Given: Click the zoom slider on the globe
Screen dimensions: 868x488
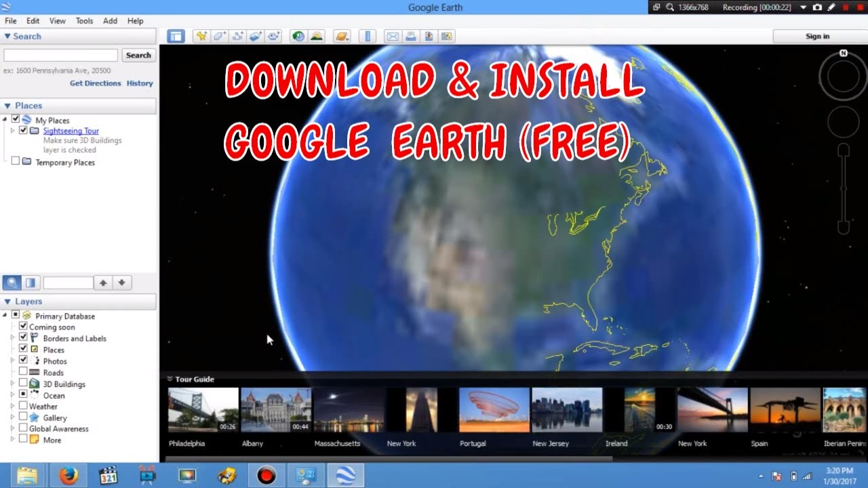Looking at the screenshot, I should (x=844, y=188).
